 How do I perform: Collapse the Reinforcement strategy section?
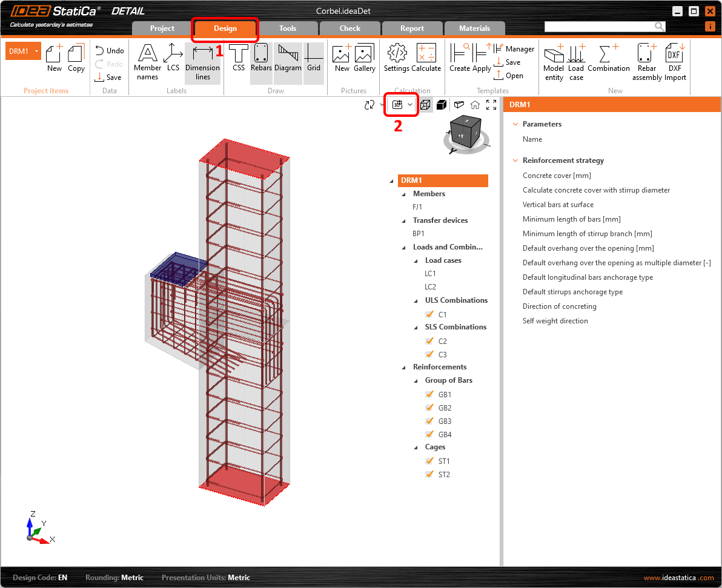point(515,160)
